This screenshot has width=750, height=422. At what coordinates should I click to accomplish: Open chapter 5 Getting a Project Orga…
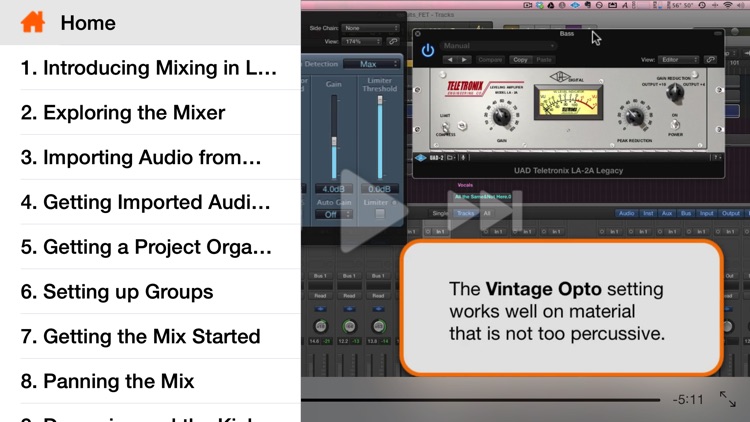150,247
